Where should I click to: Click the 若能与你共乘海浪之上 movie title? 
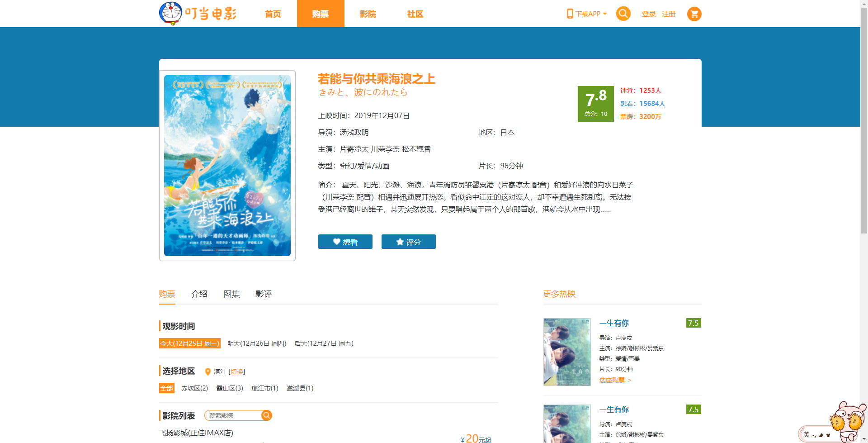[x=377, y=79]
